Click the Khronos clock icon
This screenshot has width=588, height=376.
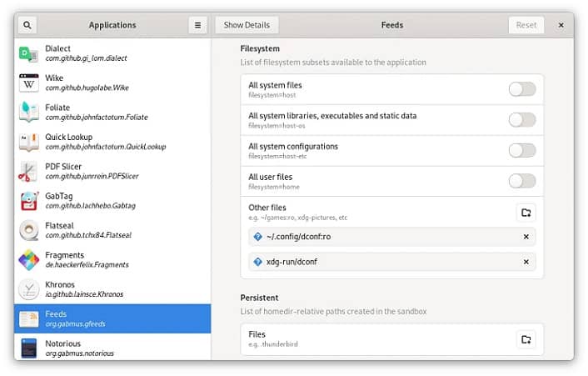(29, 289)
